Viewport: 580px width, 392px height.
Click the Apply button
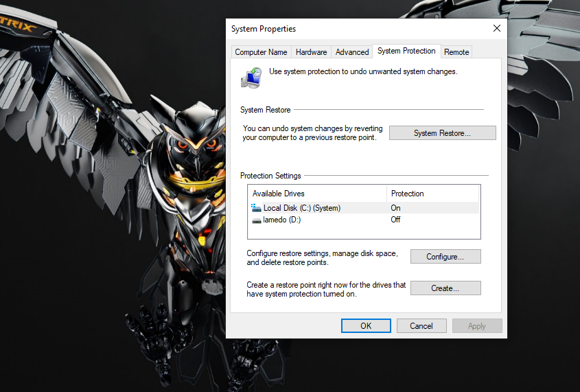(x=476, y=326)
